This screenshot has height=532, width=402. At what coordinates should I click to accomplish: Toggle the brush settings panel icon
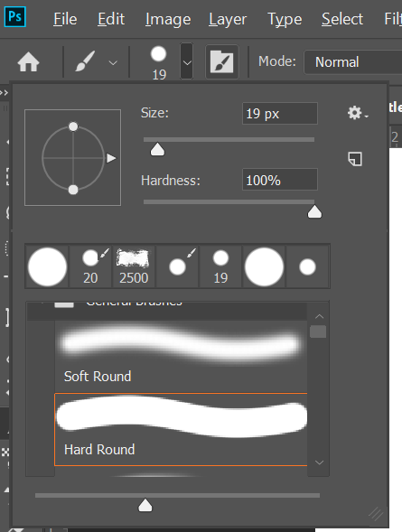coord(222,61)
